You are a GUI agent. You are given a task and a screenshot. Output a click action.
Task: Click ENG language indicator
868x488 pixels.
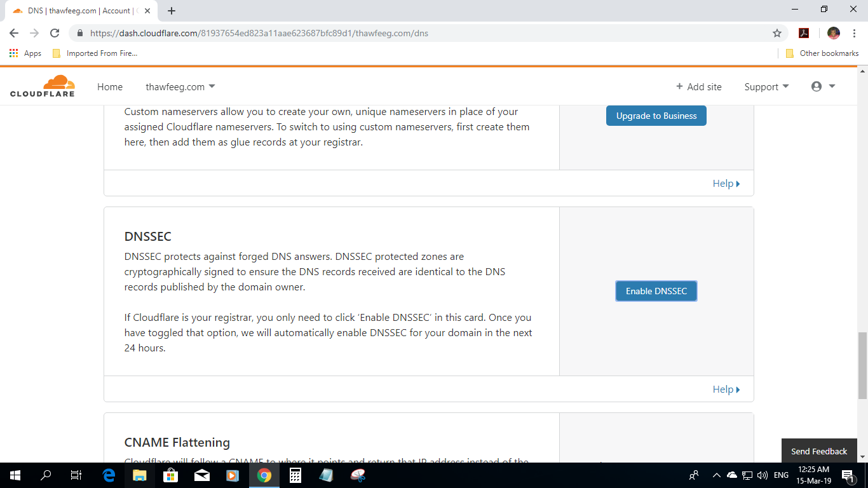[x=782, y=475]
